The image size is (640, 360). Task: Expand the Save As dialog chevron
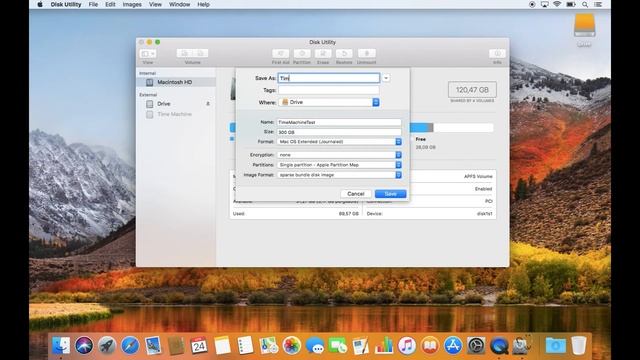point(386,78)
